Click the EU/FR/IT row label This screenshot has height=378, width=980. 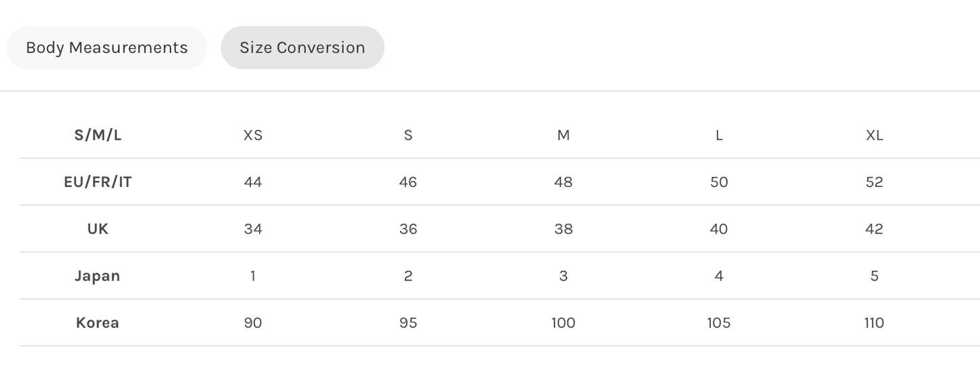pyautogui.click(x=98, y=182)
